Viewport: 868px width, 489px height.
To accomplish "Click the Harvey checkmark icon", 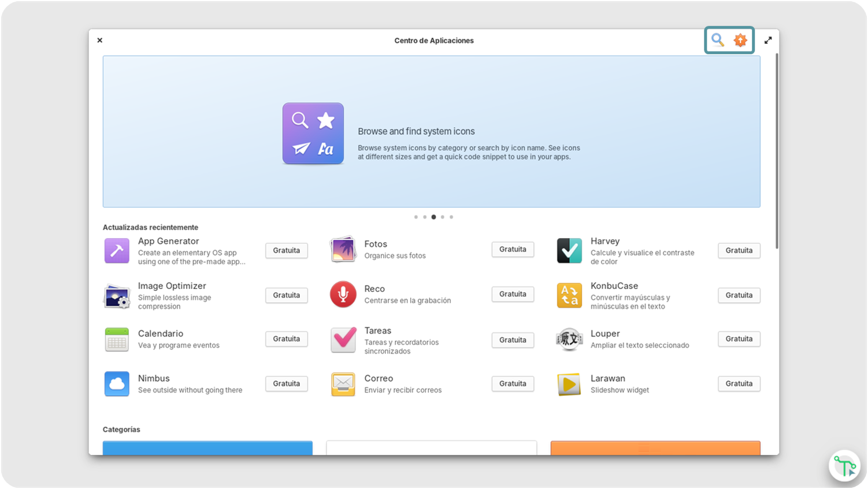I will click(569, 250).
